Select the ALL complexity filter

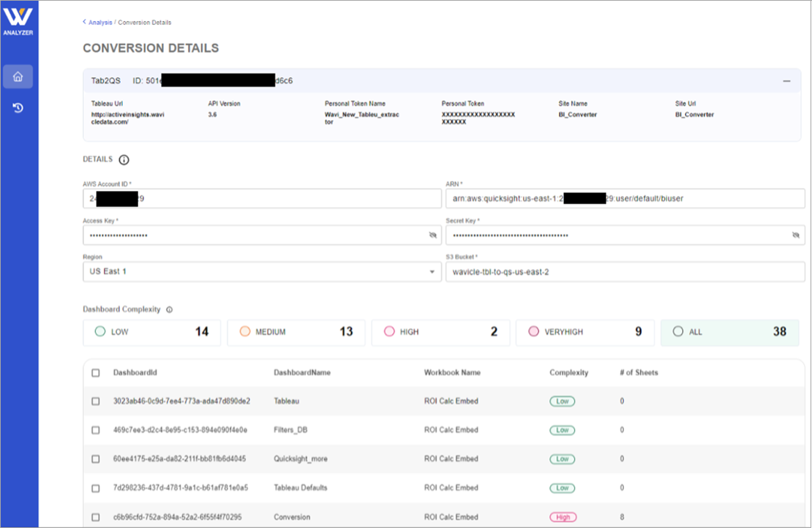tap(729, 332)
